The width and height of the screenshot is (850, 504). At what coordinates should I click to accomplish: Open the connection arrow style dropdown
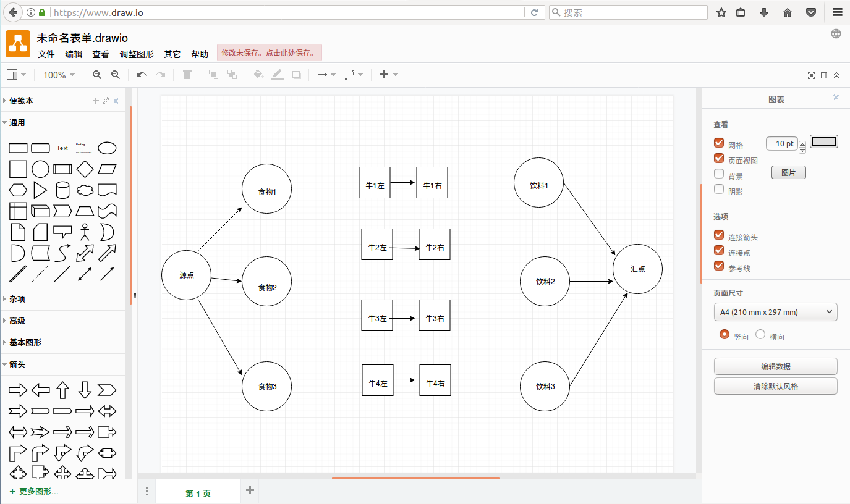point(326,75)
